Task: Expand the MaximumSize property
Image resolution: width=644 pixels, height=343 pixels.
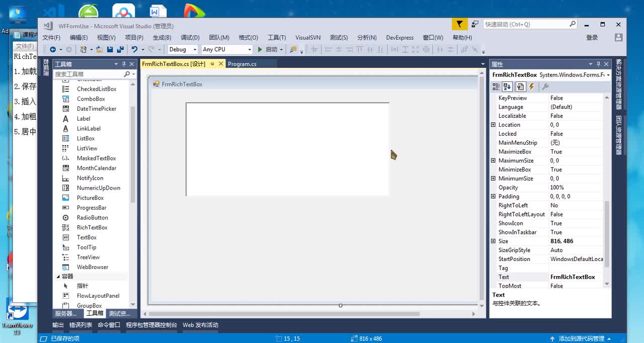Action: (493, 160)
